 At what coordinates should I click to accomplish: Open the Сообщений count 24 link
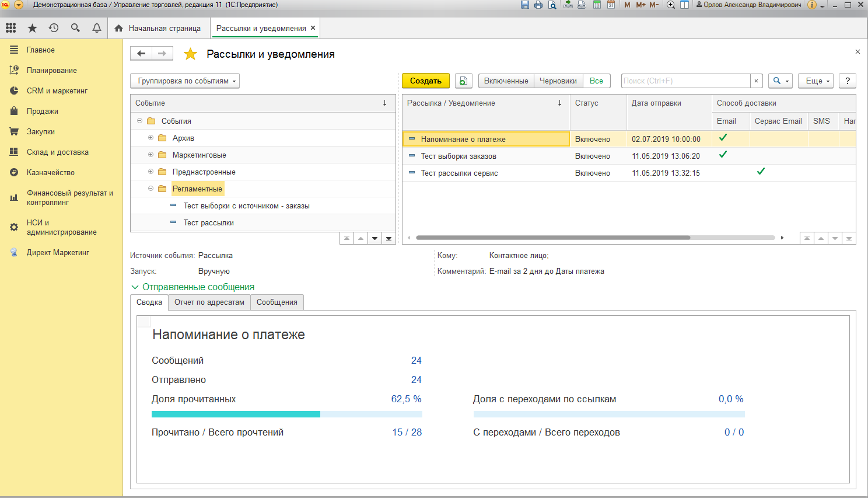click(x=416, y=361)
